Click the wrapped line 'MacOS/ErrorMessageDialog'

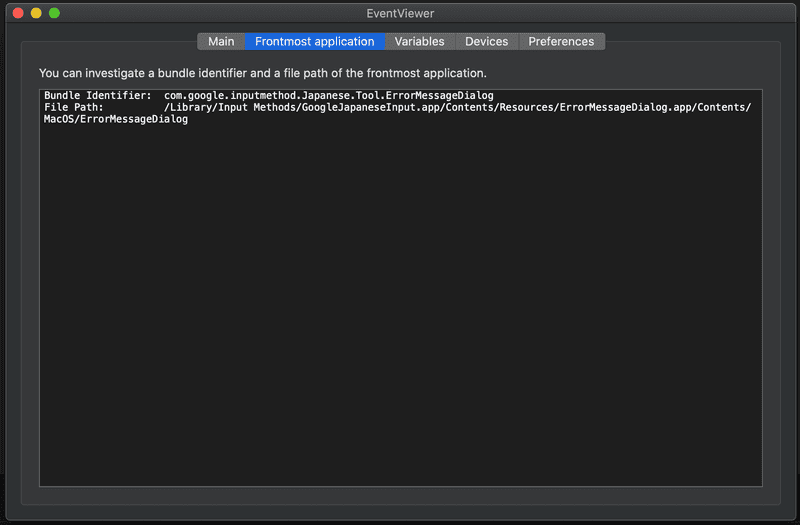tap(116, 119)
